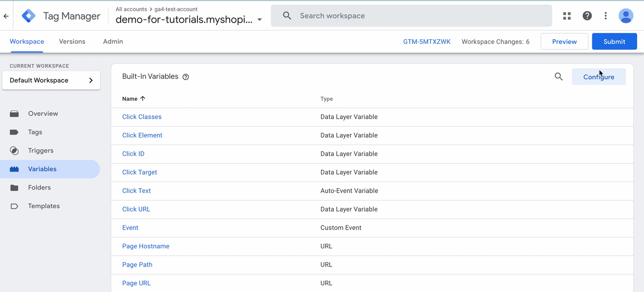Open the help question mark icon
This screenshot has height=292, width=644.
point(587,16)
